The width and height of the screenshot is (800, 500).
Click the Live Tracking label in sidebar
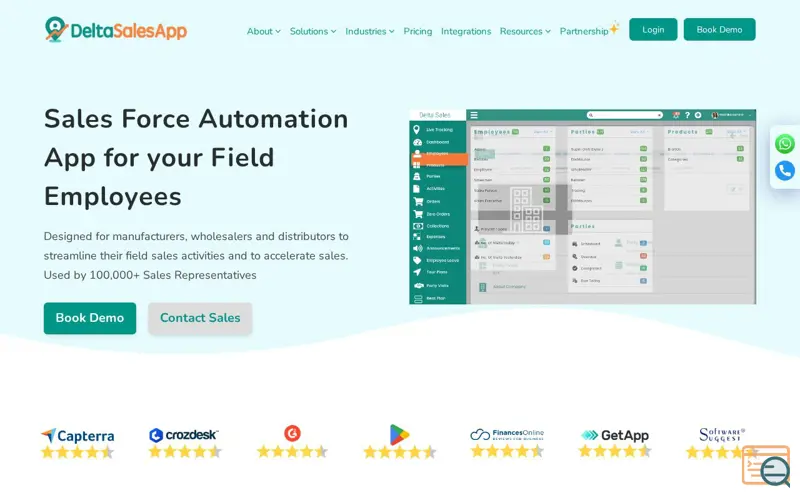tap(439, 130)
